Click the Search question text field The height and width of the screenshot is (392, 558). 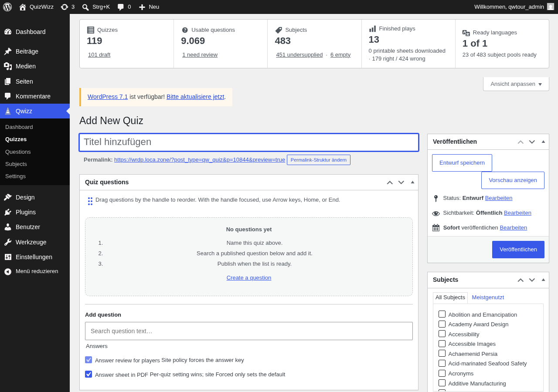pyautogui.click(x=249, y=331)
